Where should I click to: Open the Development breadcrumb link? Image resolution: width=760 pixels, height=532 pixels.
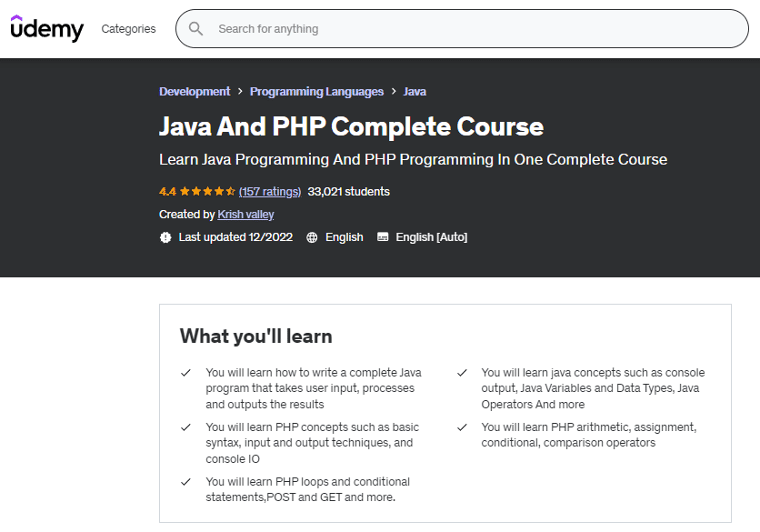tap(195, 92)
